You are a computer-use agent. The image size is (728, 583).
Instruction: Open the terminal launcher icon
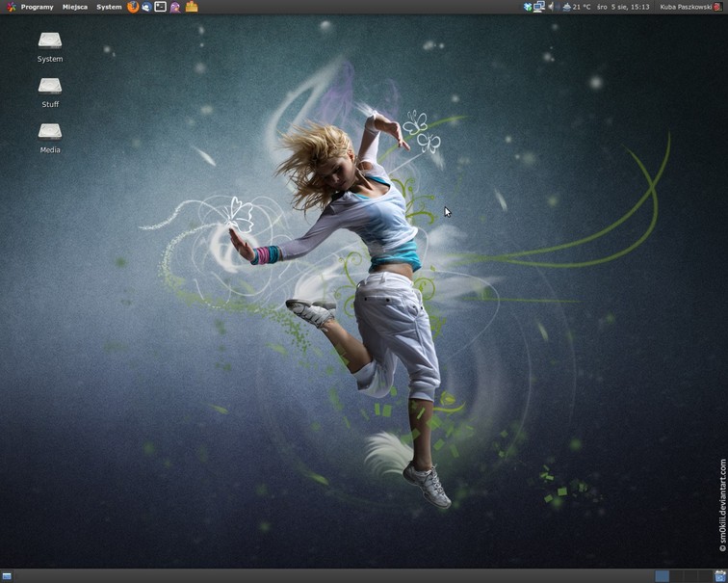[x=161, y=7]
